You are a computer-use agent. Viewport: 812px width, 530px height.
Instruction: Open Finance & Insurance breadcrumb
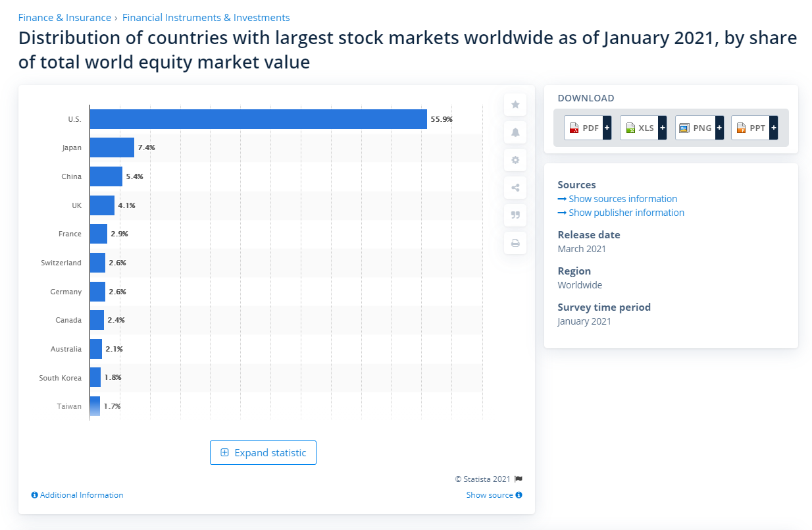64,18
